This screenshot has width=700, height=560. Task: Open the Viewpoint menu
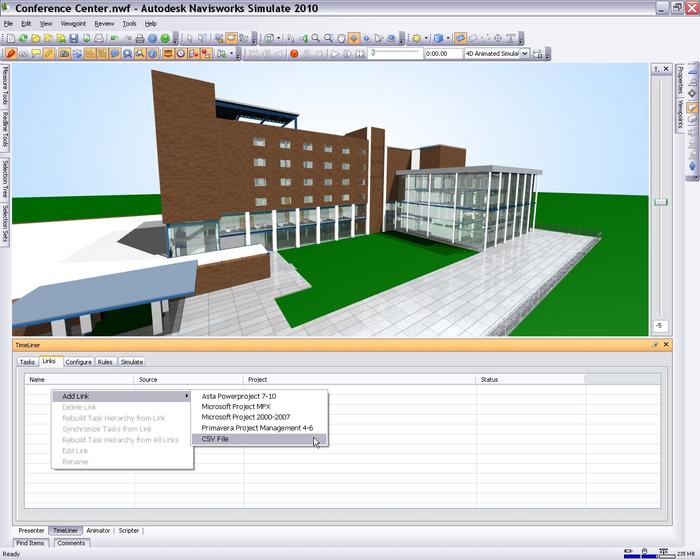[x=73, y=23]
